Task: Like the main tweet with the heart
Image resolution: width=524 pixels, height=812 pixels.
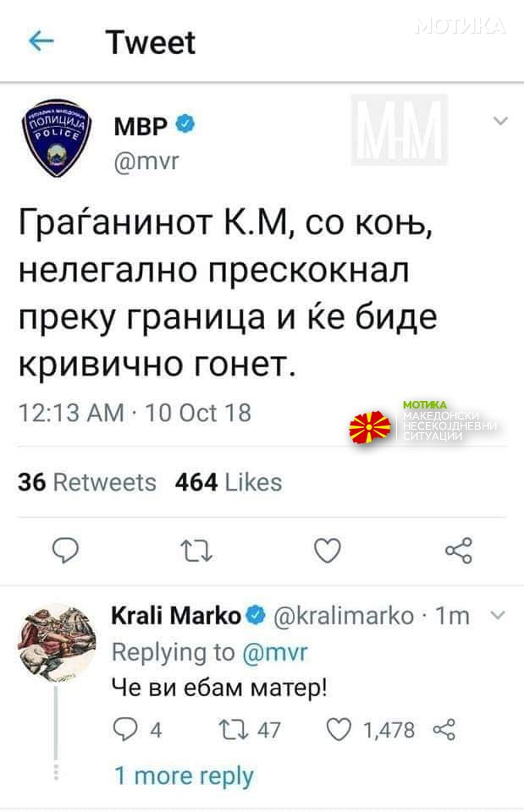Action: pyautogui.click(x=328, y=550)
